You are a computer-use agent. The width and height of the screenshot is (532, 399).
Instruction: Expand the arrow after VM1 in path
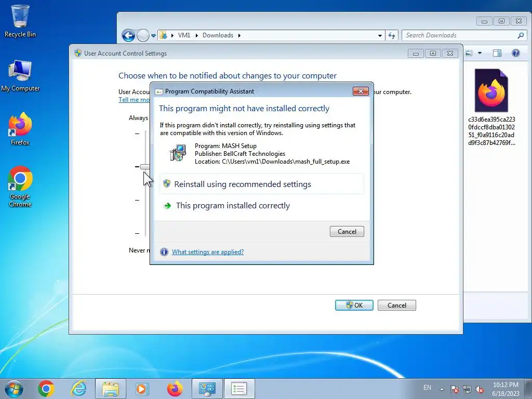196,35
